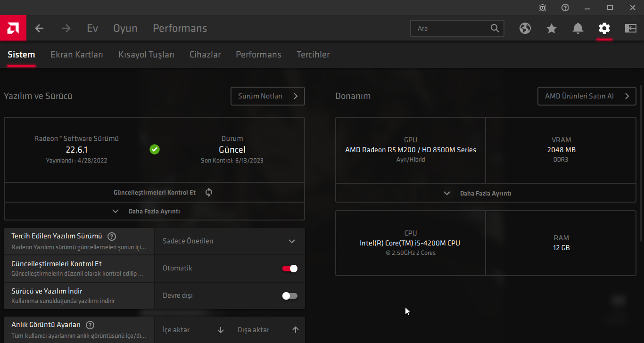Switch to the Cihazlar tab
The width and height of the screenshot is (644, 343).
pyautogui.click(x=205, y=55)
